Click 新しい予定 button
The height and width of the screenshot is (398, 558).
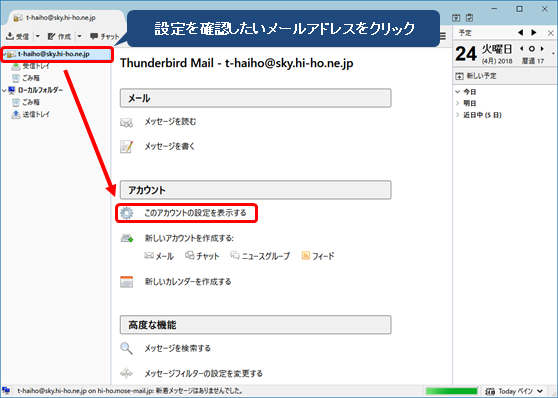[x=476, y=76]
